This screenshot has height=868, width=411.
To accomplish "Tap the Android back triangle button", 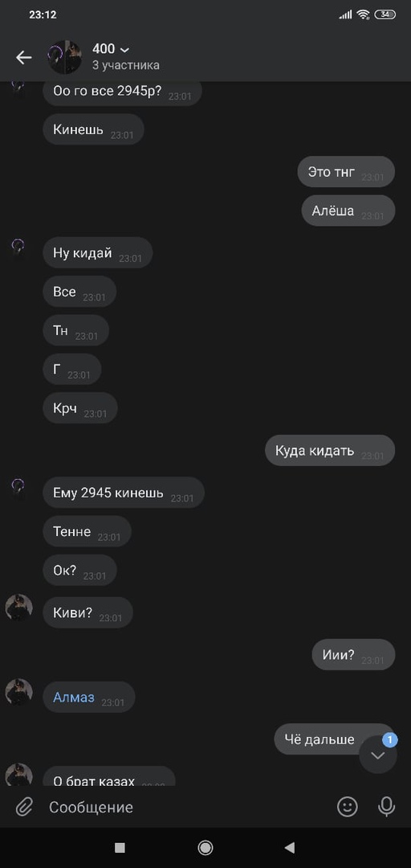I will [x=289, y=847].
